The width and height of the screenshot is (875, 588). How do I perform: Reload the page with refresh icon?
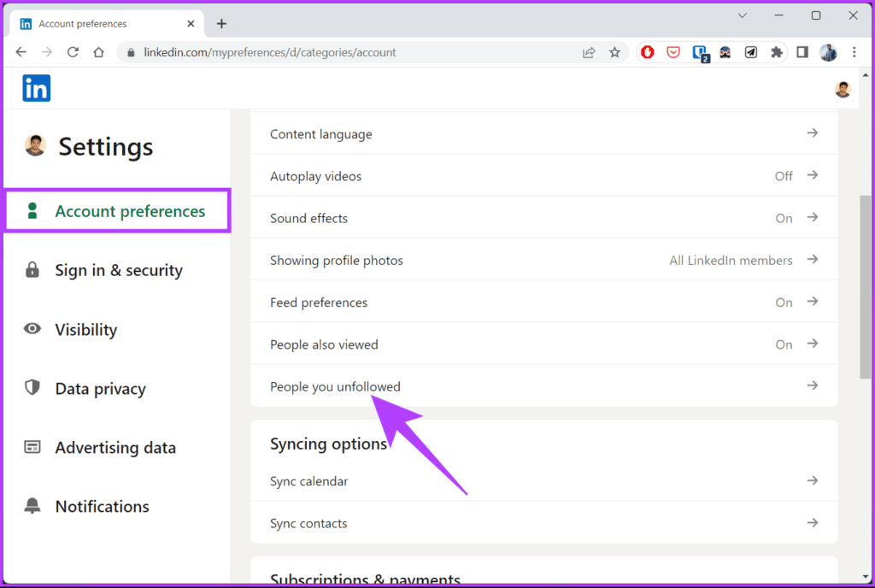pyautogui.click(x=73, y=52)
